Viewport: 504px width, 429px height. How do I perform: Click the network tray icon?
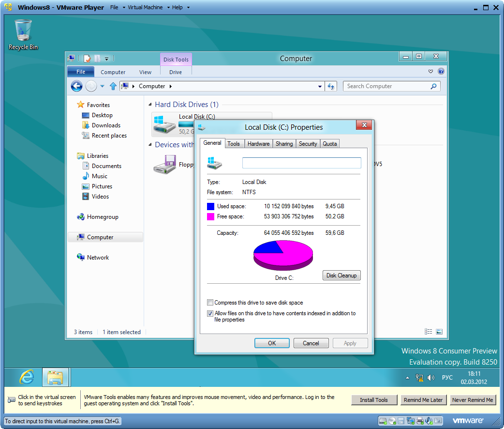(x=419, y=378)
